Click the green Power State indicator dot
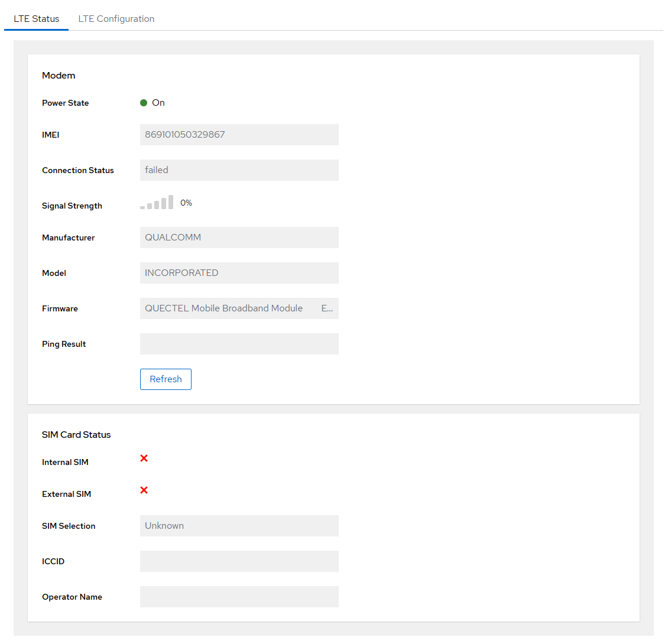Viewport: 668px width, 644px height. point(144,103)
